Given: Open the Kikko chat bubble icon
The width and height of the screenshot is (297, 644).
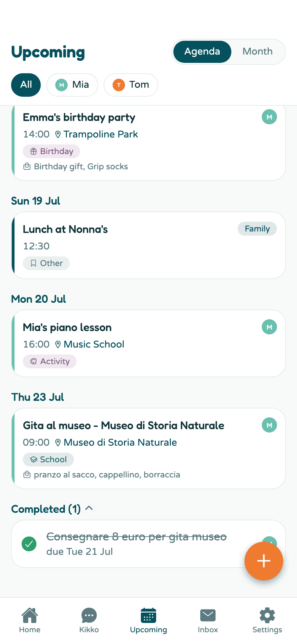Looking at the screenshot, I should pyautogui.click(x=89, y=615).
